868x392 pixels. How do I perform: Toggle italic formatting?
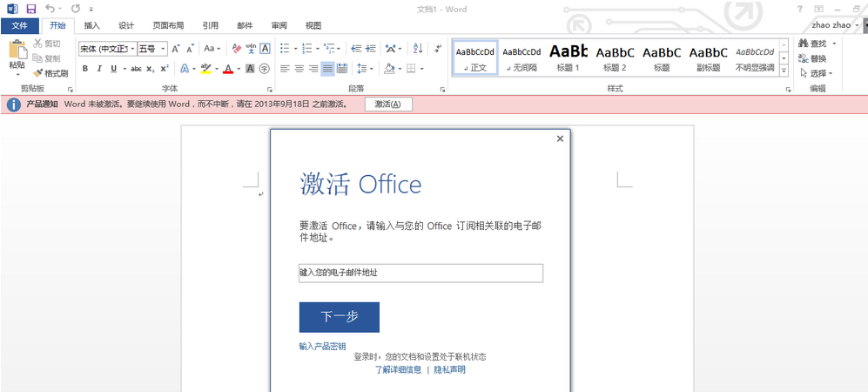click(x=99, y=69)
